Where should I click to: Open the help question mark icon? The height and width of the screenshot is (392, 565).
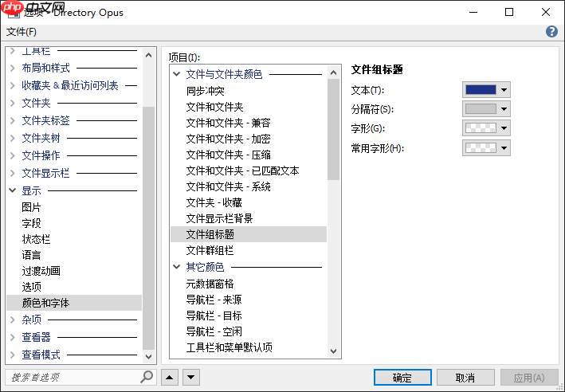tap(551, 32)
